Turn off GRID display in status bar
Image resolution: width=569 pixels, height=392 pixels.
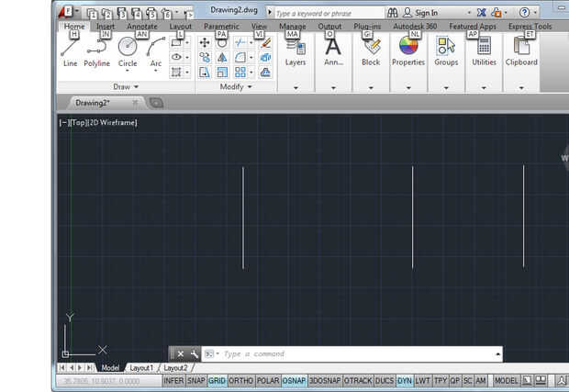(x=217, y=381)
